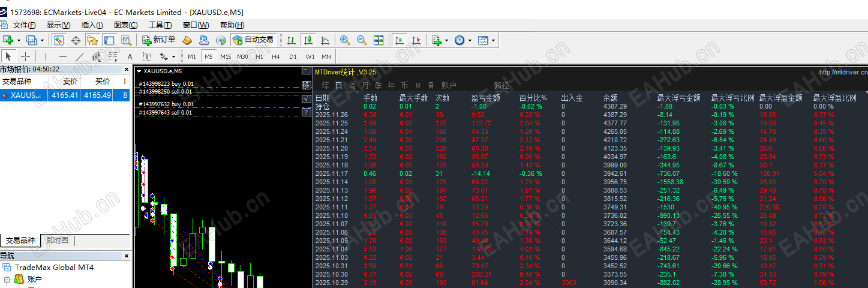
Task: Open MetaEditor with the yellow book icon
Action: click(x=187, y=40)
